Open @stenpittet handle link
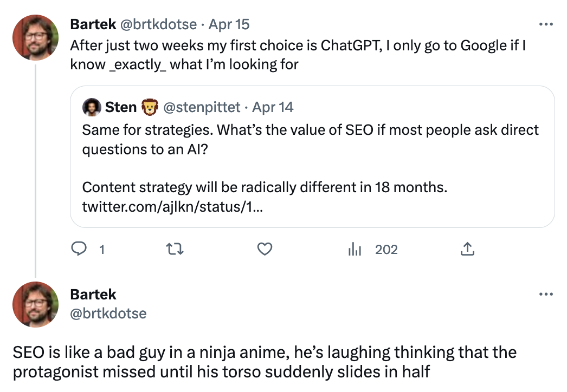This screenshot has width=567, height=392. [202, 107]
